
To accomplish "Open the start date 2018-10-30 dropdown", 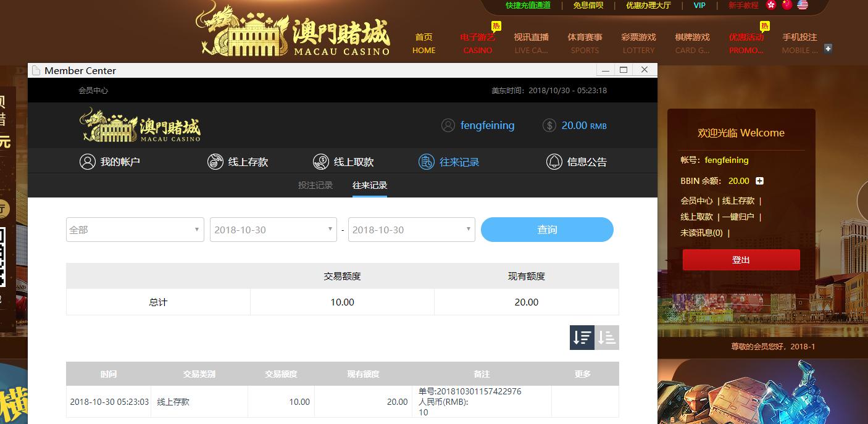I will pyautogui.click(x=273, y=230).
